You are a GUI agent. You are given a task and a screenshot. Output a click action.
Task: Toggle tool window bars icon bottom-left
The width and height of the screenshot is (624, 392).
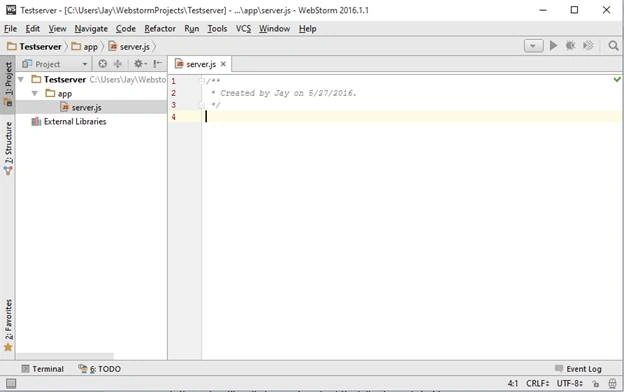11,383
